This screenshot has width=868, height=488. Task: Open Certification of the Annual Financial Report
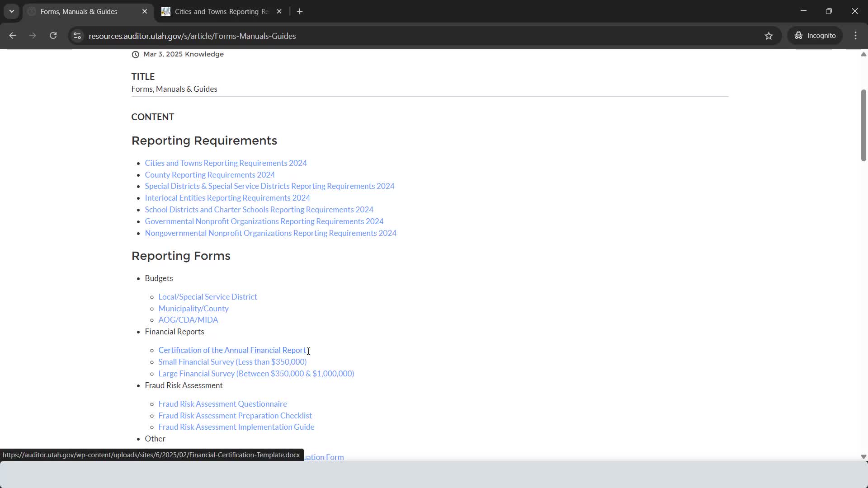pyautogui.click(x=232, y=350)
